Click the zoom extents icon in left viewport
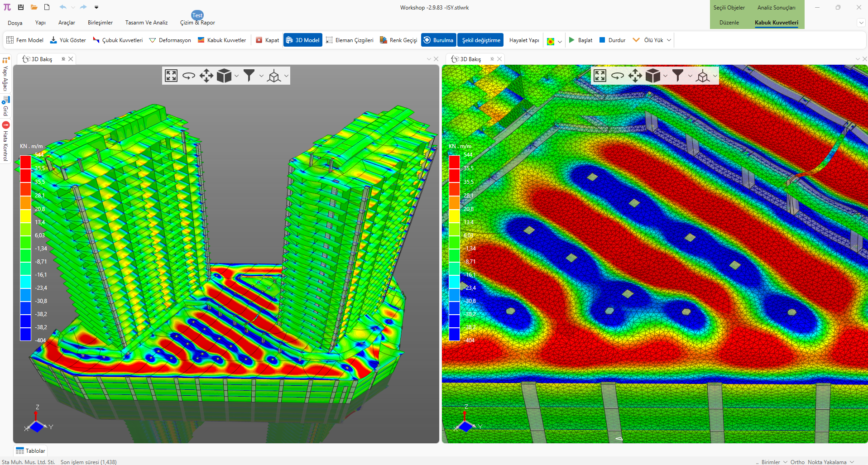 coord(171,76)
